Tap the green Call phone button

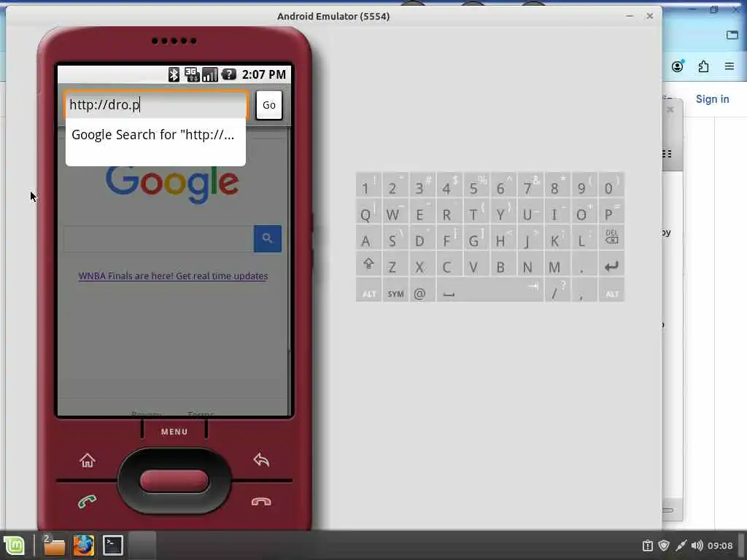tap(88, 502)
